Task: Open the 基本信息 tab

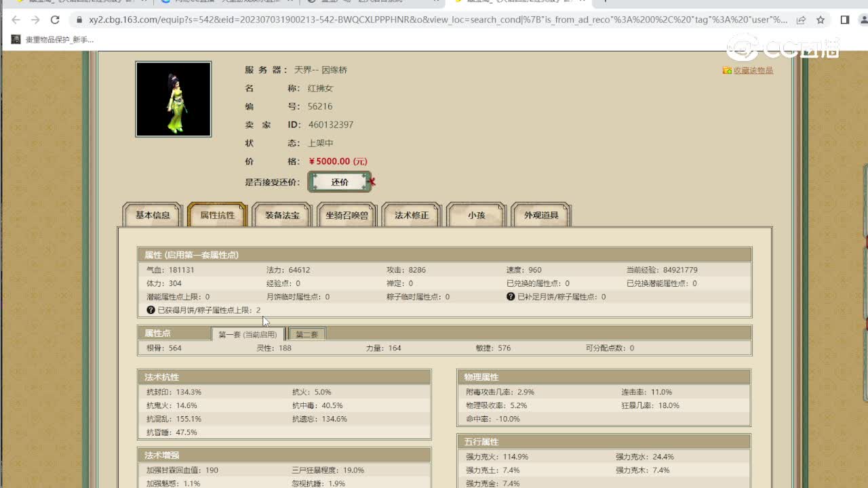Action: click(x=153, y=215)
